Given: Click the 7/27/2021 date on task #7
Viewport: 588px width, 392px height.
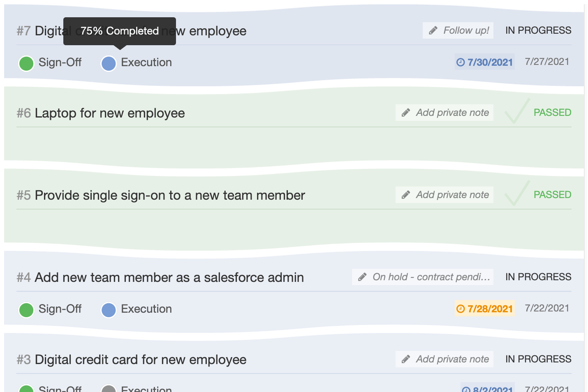Looking at the screenshot, I should click(547, 61).
